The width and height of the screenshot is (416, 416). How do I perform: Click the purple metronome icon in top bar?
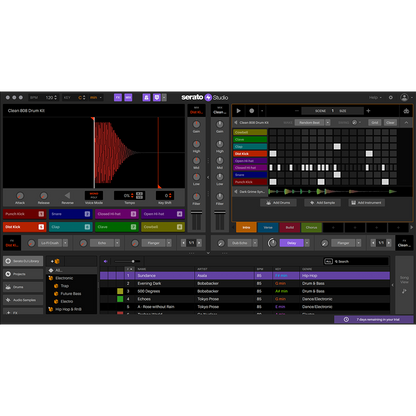146,97
